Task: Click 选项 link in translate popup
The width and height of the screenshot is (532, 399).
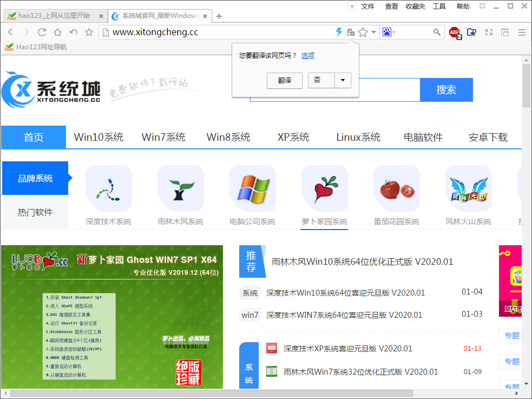Action: [x=308, y=56]
